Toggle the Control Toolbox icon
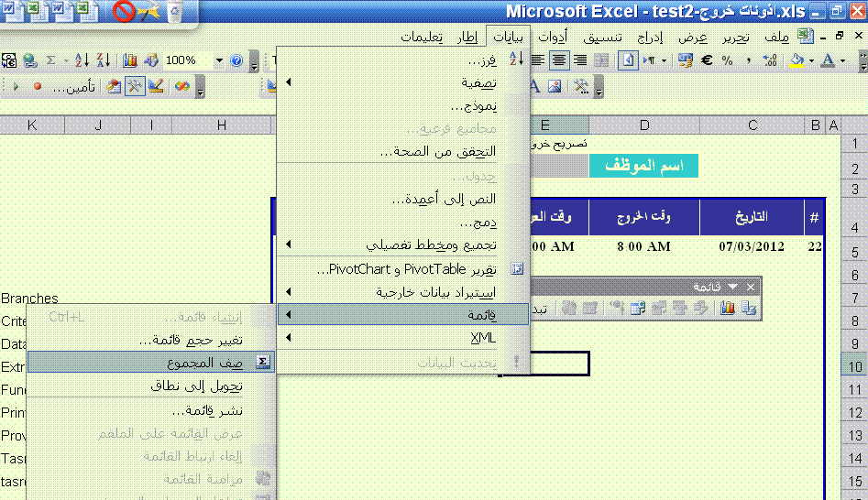 point(135,86)
